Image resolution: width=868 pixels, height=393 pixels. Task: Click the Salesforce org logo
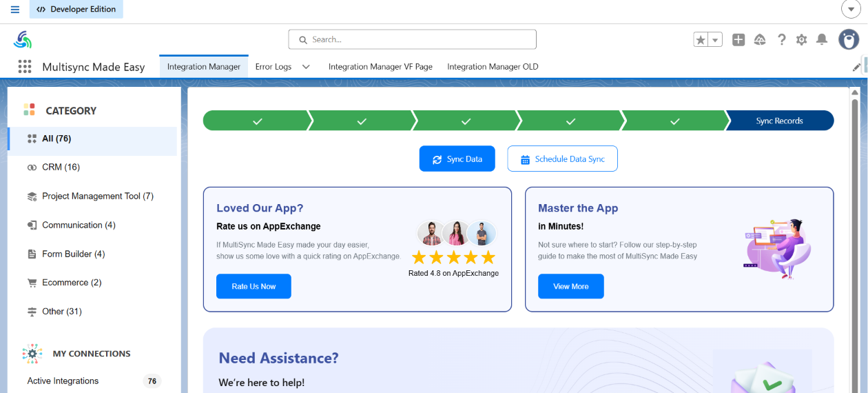[23, 39]
